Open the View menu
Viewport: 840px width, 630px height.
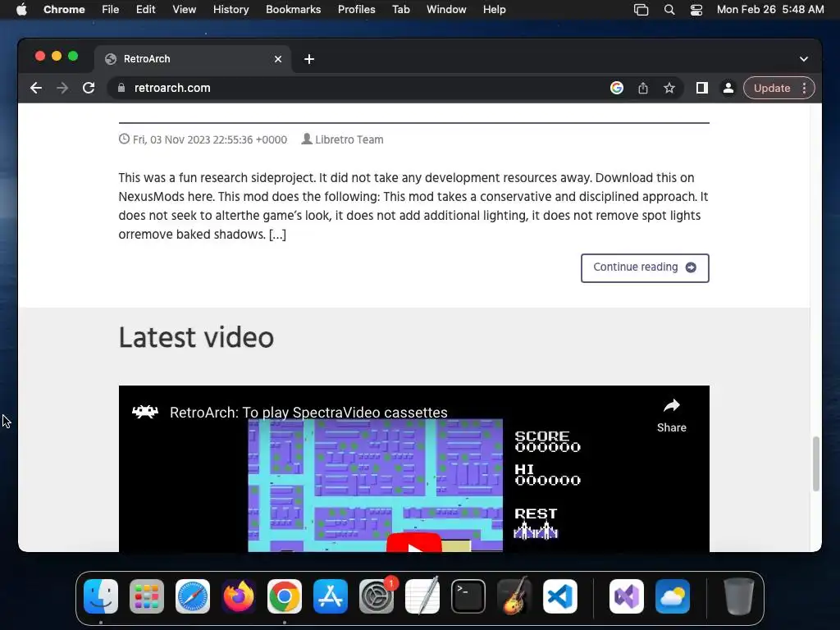coord(185,10)
